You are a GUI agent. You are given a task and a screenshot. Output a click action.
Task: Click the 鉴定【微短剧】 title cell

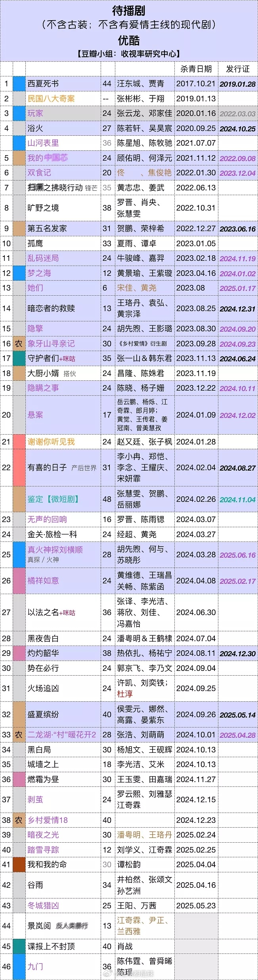coord(63,499)
